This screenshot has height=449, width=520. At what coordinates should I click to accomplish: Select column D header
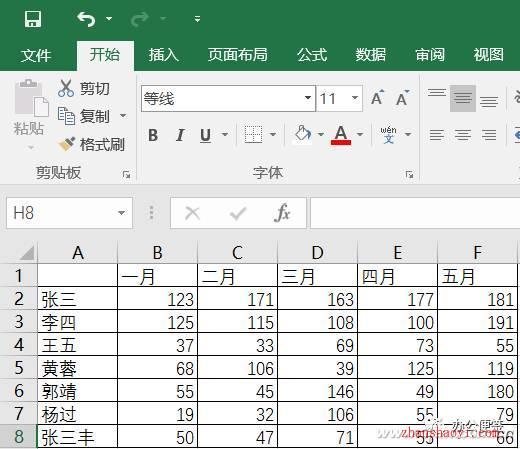click(x=317, y=252)
